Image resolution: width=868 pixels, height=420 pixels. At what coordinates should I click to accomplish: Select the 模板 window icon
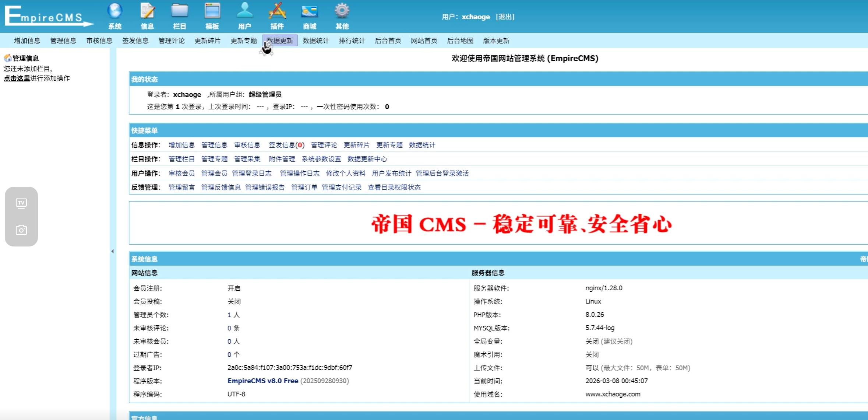pyautogui.click(x=212, y=11)
